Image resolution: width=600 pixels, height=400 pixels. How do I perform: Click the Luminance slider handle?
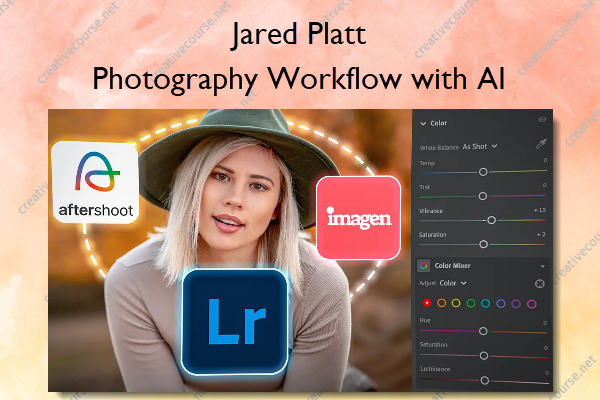pos(484,380)
